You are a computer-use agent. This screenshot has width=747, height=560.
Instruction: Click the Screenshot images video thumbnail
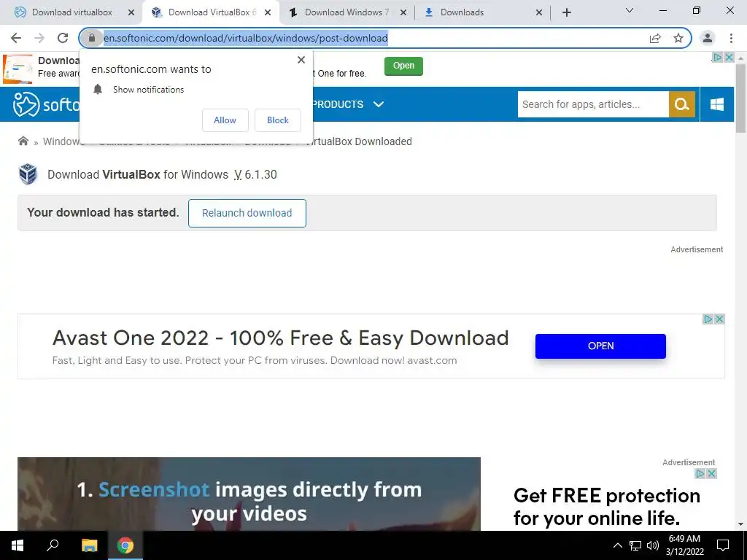click(249, 494)
